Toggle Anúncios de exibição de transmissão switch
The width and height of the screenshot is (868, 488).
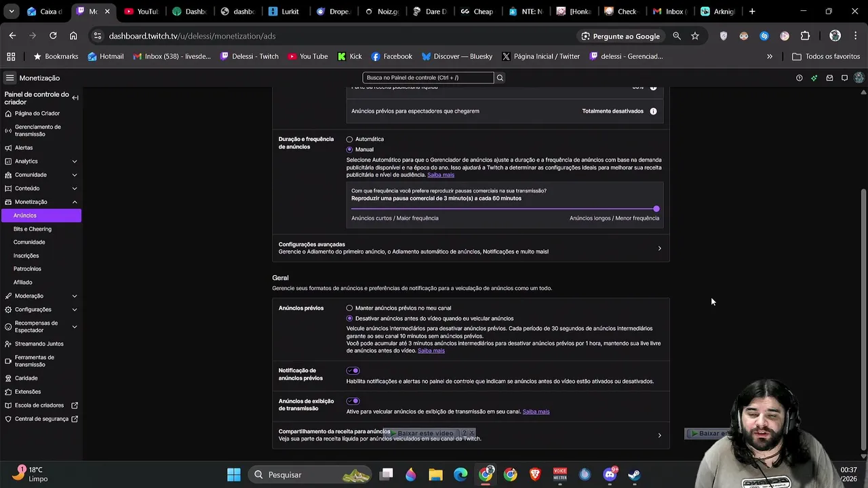pos(353,401)
